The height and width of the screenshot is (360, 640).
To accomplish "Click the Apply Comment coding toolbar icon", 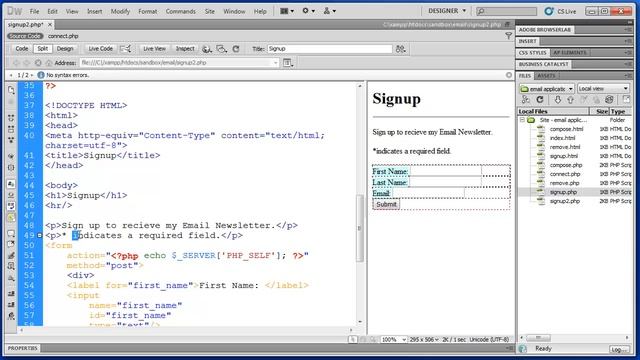I will point(11,233).
